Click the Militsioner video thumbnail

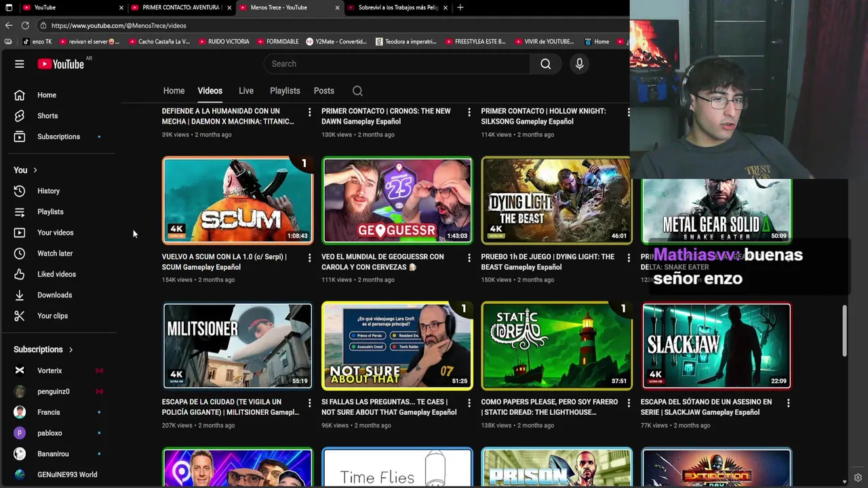click(x=237, y=346)
